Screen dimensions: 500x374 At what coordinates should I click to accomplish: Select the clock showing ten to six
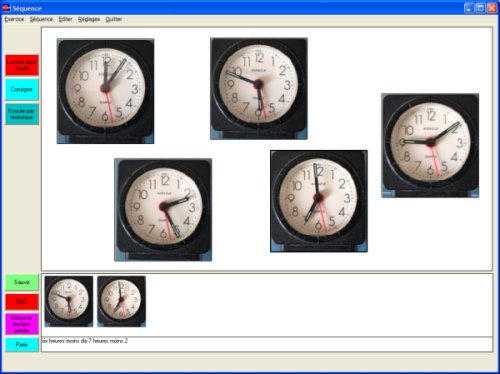[259, 88]
